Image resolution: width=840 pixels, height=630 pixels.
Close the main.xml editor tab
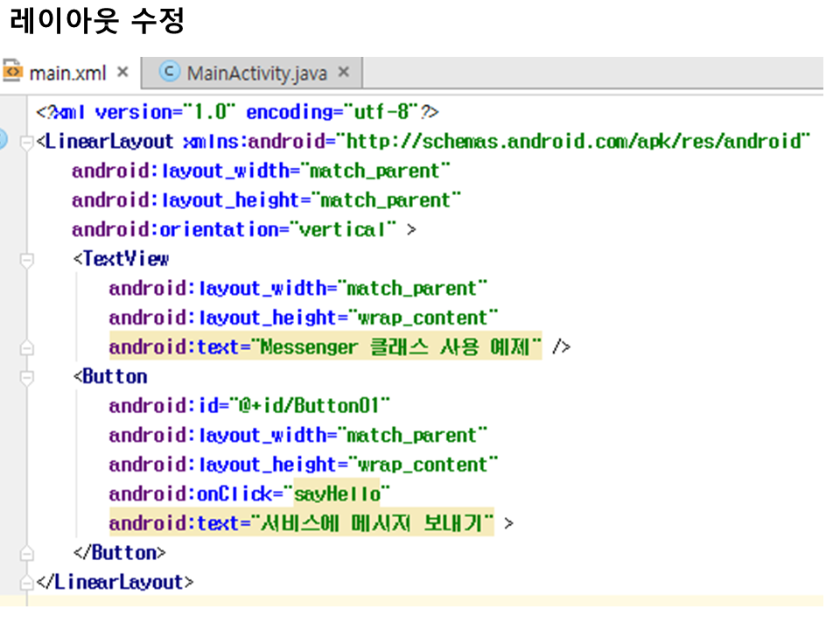pos(122,72)
